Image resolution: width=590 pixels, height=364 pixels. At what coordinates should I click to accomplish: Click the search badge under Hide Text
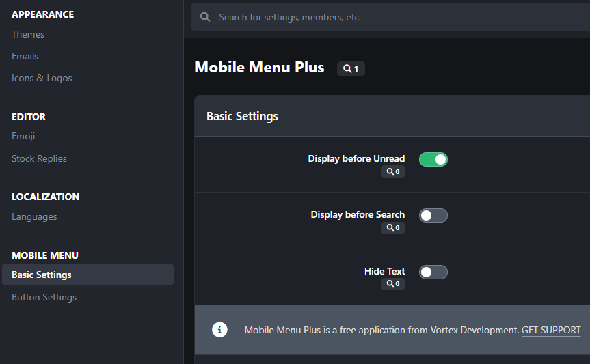(393, 284)
